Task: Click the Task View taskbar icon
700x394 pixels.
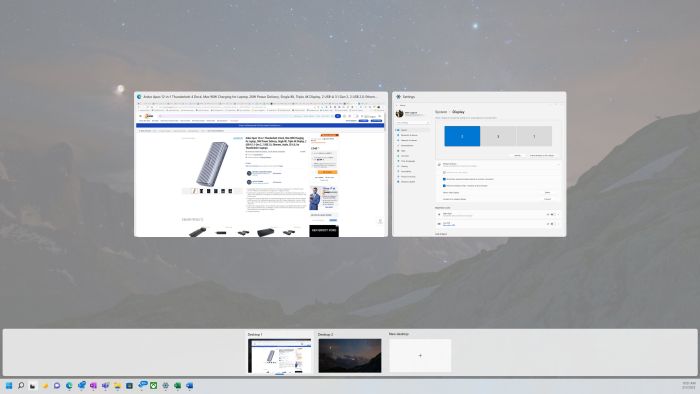Action: pos(33,386)
